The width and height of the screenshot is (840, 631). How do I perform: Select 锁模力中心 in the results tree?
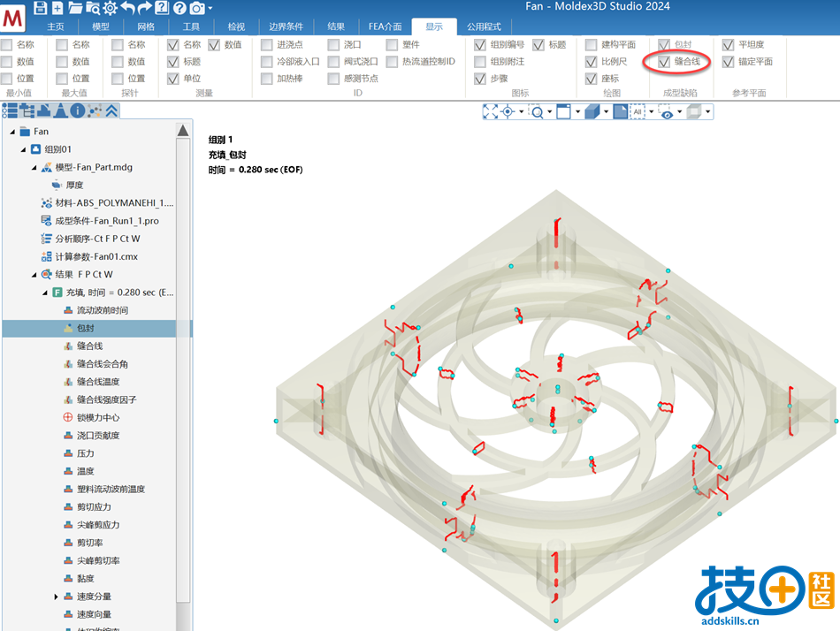[x=98, y=417]
